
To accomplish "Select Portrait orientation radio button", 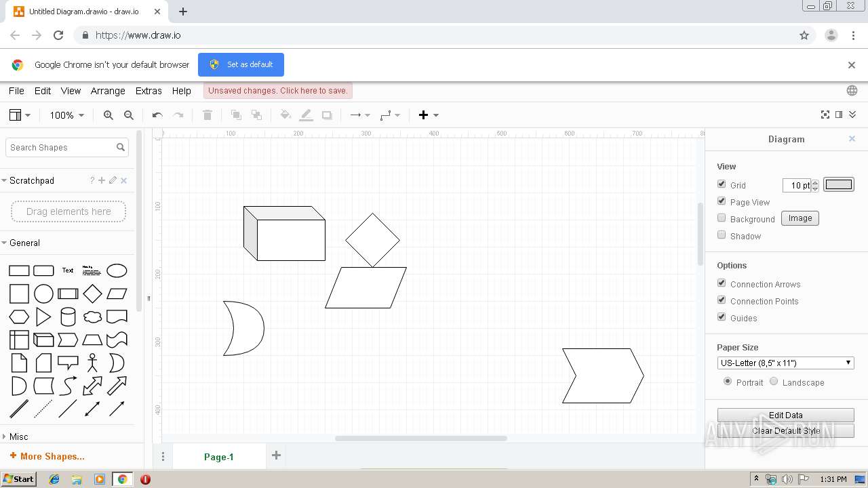I will [728, 382].
